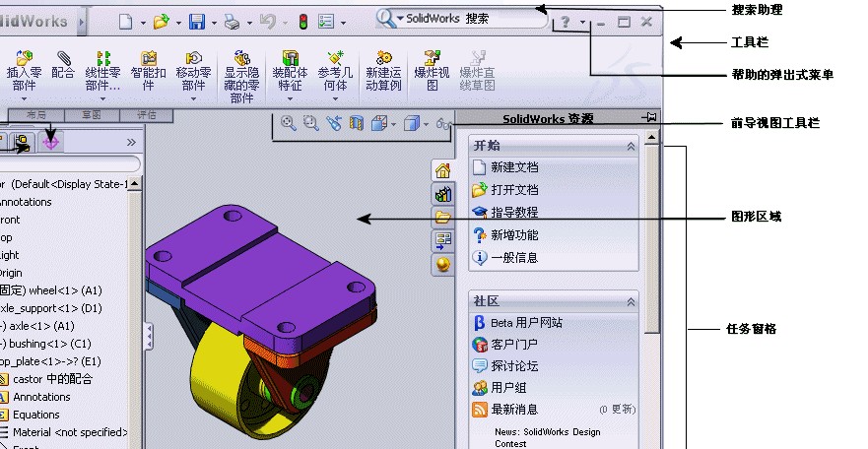868x449 pixels.
Task: Open the Design Library task pane tab
Action: click(x=442, y=194)
